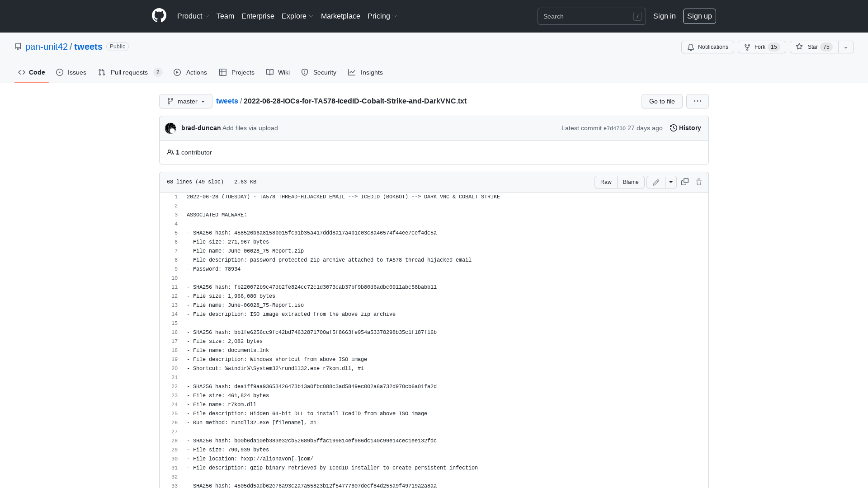This screenshot has width=868, height=488.
Task: Open brad-duncan's profile link
Action: [x=201, y=128]
